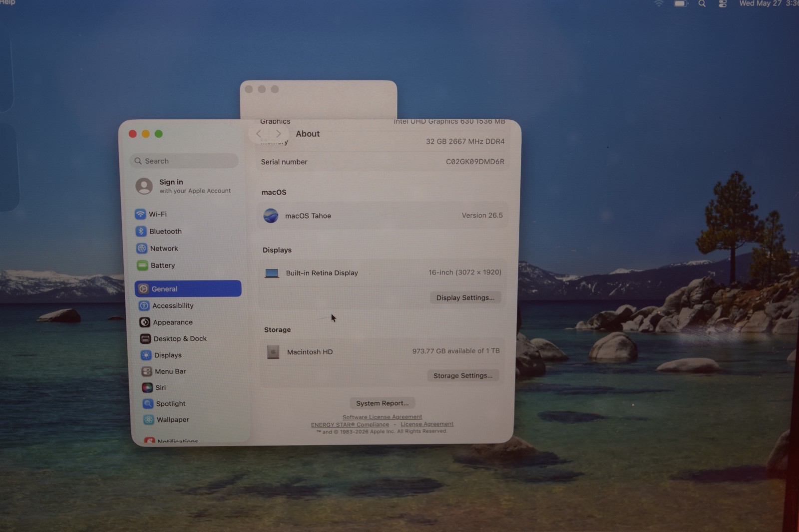Image resolution: width=799 pixels, height=532 pixels.
Task: Click the macOS Tahoe logo icon
Action: pyautogui.click(x=271, y=216)
